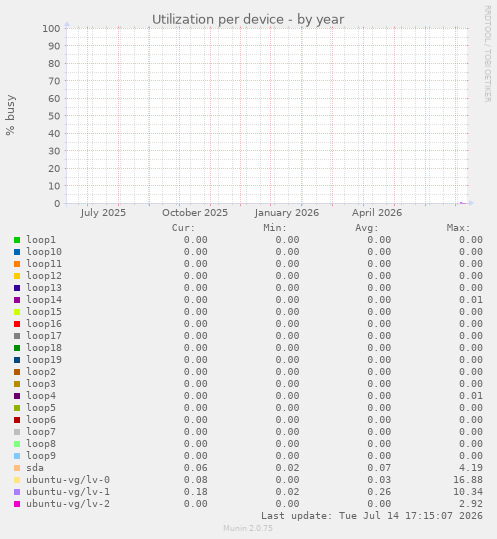Select the ubuntu-vg/lv-0 legend label

coord(68,480)
